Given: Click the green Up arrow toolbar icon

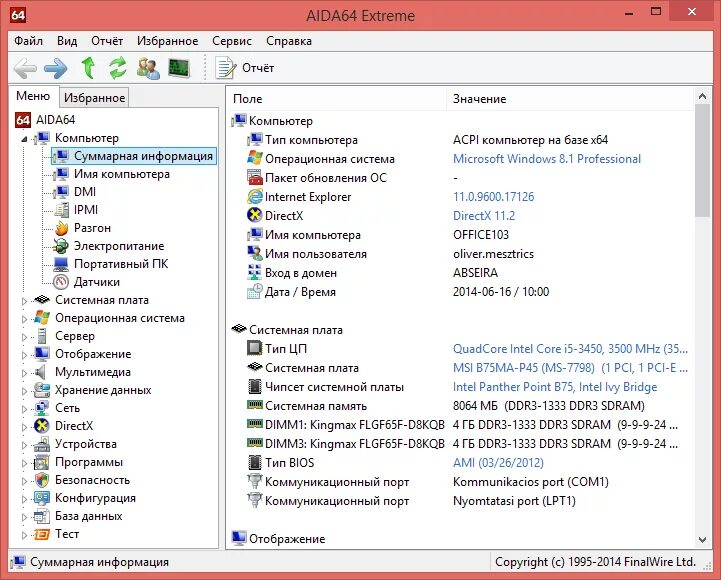Looking at the screenshot, I should [x=88, y=68].
